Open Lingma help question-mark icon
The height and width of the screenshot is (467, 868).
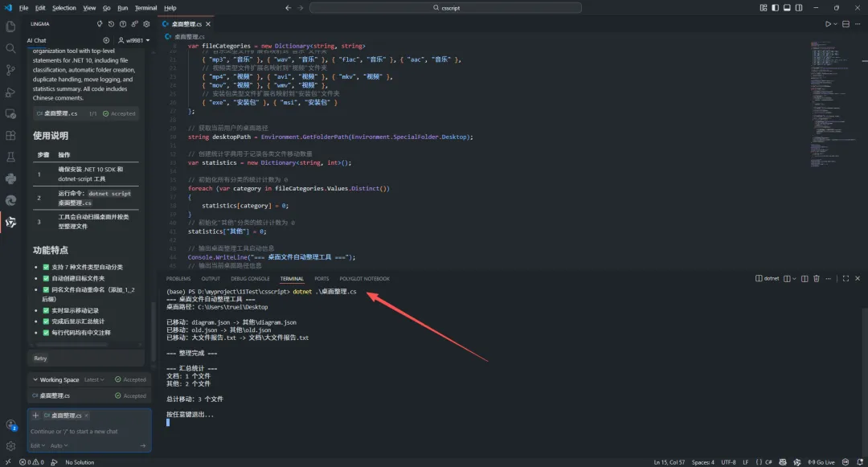pos(123,24)
